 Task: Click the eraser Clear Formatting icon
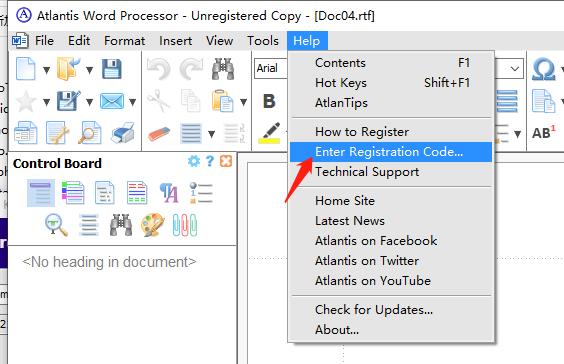tap(159, 134)
